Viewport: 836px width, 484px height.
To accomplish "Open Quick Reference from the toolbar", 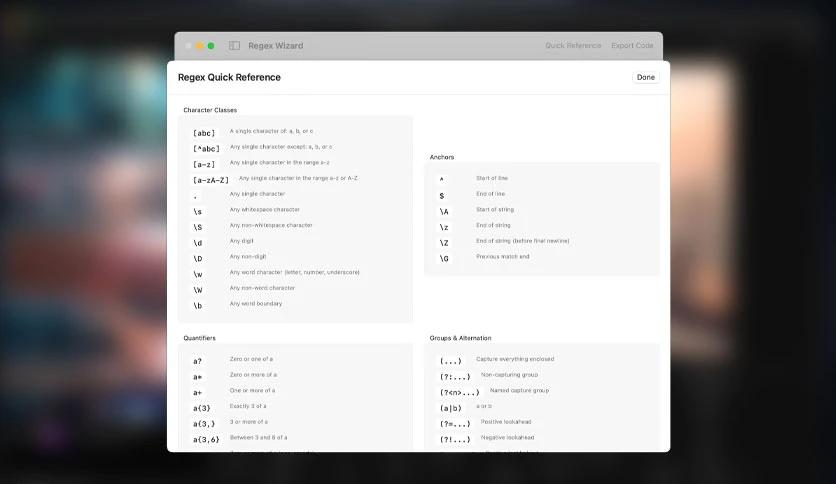I will click(x=573, y=46).
